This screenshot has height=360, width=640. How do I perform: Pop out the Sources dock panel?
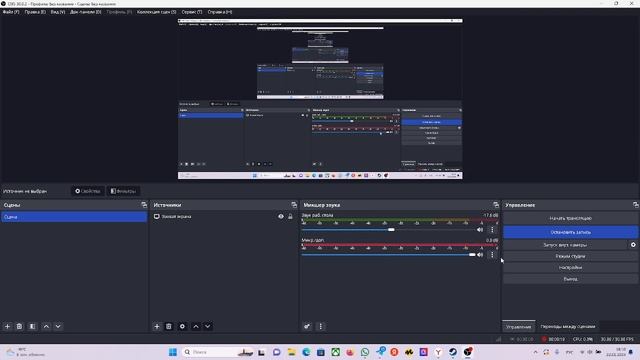click(294, 205)
